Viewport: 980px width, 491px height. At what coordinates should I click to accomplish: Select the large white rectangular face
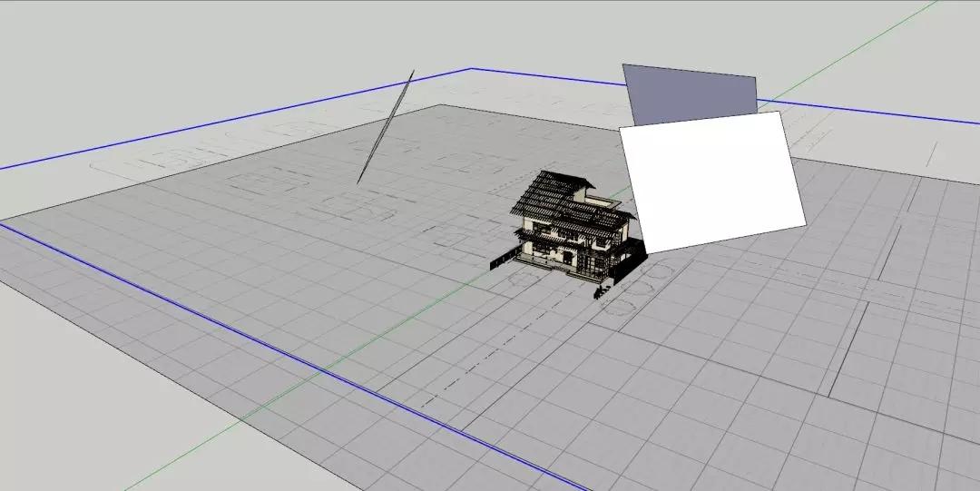(x=712, y=182)
